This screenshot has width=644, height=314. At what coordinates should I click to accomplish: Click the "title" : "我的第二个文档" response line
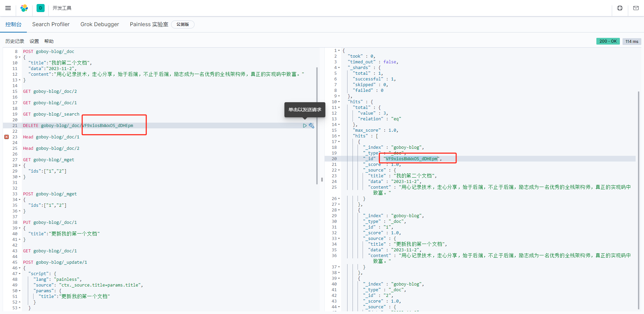click(402, 176)
